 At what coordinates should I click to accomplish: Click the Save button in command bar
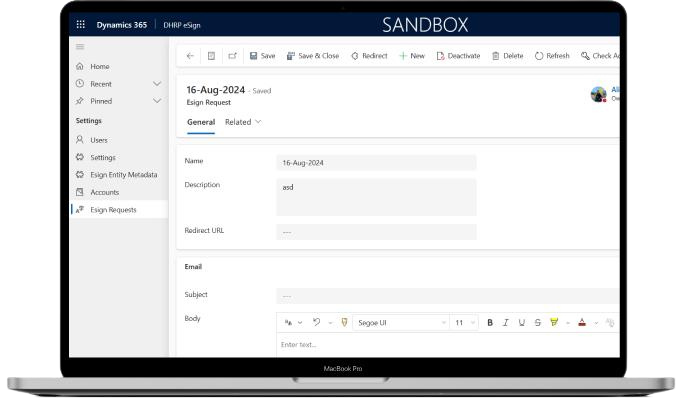[262, 56]
